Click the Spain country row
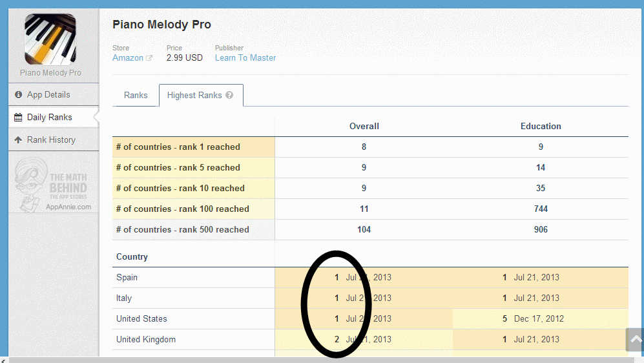The image size is (644, 363). click(127, 278)
